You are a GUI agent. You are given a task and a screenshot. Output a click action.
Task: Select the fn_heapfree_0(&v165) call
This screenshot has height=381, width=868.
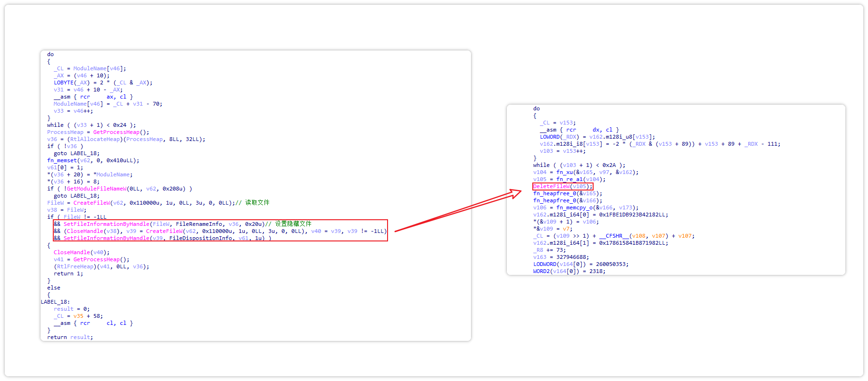(567, 194)
